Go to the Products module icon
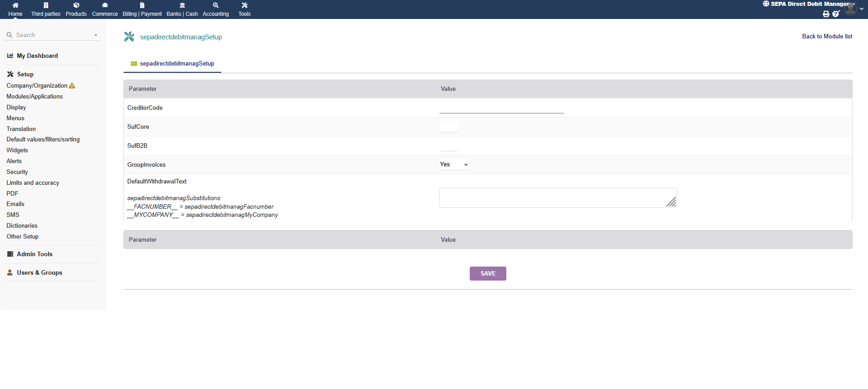Image resolution: width=868 pixels, height=389 pixels. click(76, 6)
